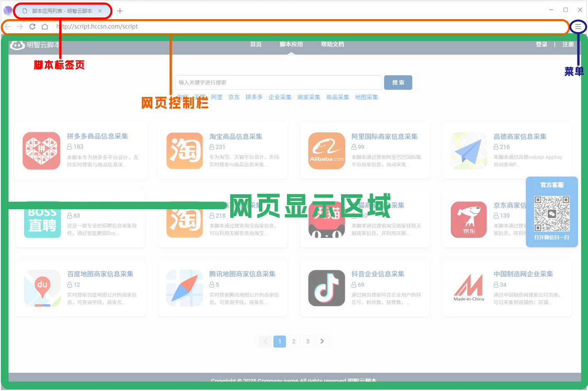Click the user count 139 on 京东 card

coord(502,216)
